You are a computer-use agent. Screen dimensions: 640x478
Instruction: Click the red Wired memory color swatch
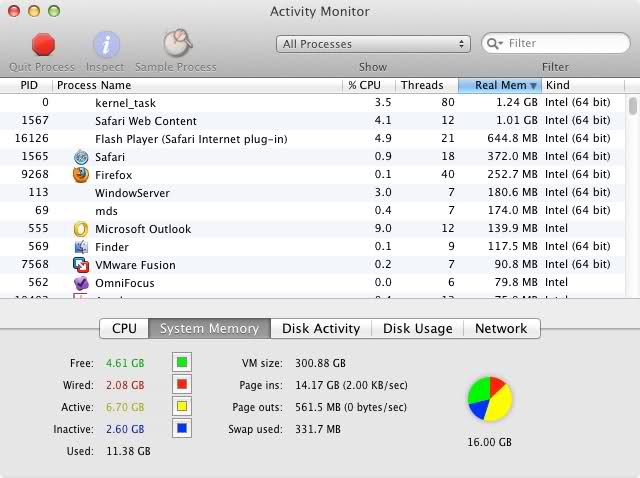(x=182, y=384)
